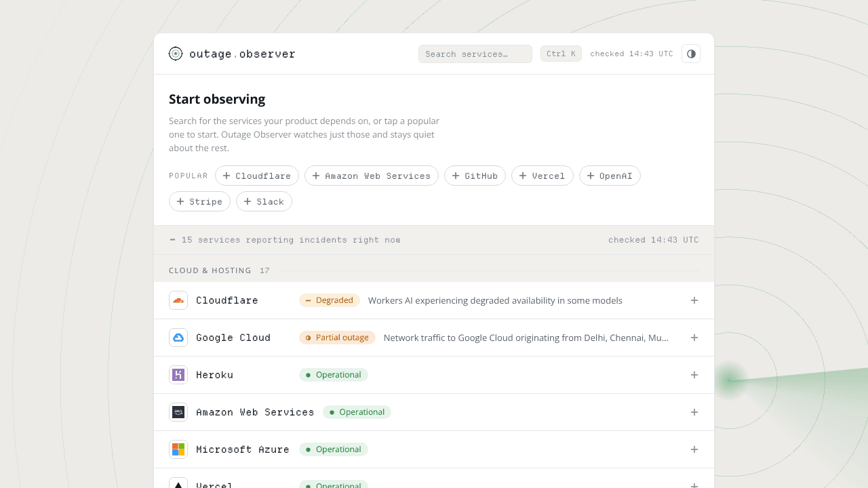Screen dimensions: 868x488
Task: Click the Microsoft Azure row logo icon
Action: tap(178, 449)
